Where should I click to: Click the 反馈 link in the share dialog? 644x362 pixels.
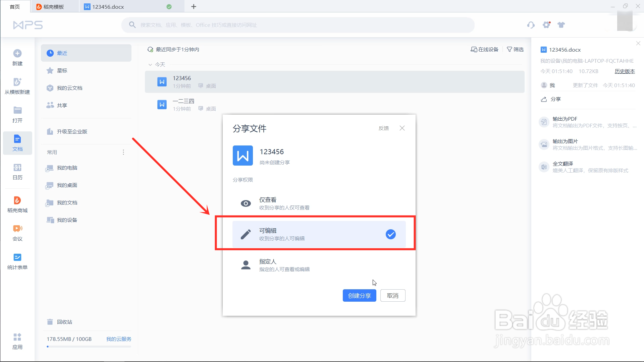point(384,128)
